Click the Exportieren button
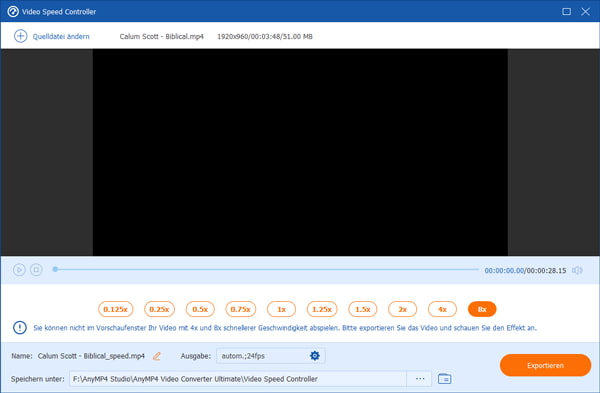 (545, 365)
